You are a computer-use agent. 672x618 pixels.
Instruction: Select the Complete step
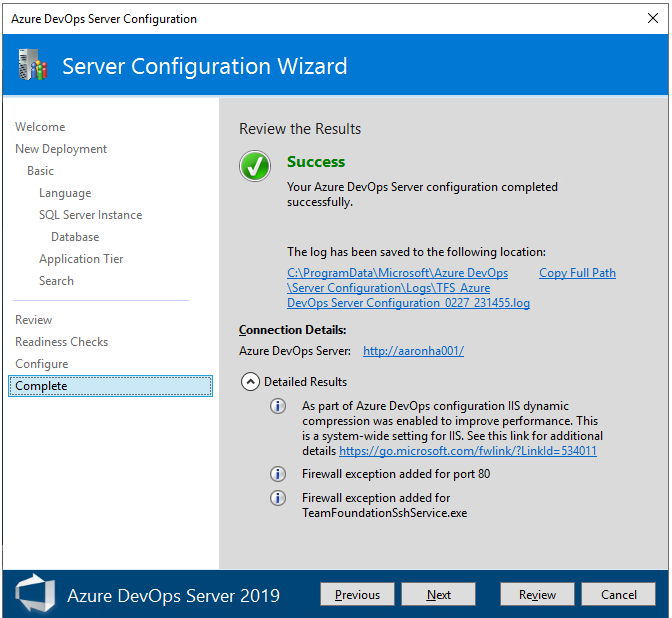[110, 386]
